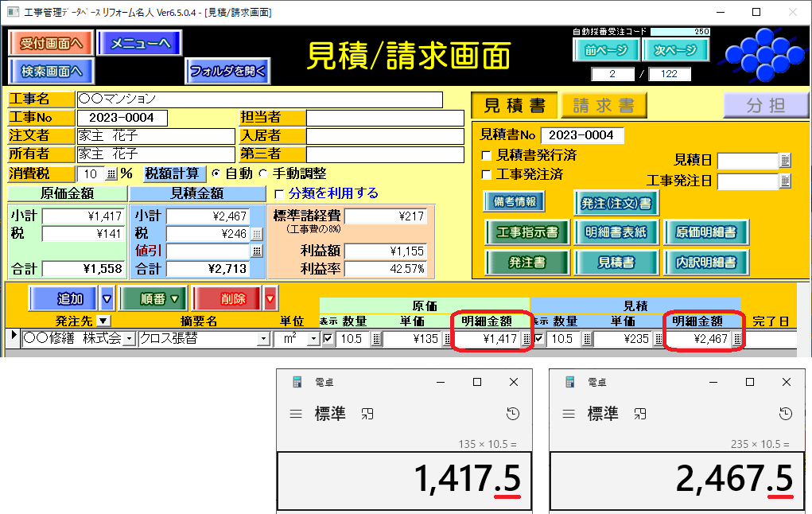Click the 受付画面へ button

52,43
